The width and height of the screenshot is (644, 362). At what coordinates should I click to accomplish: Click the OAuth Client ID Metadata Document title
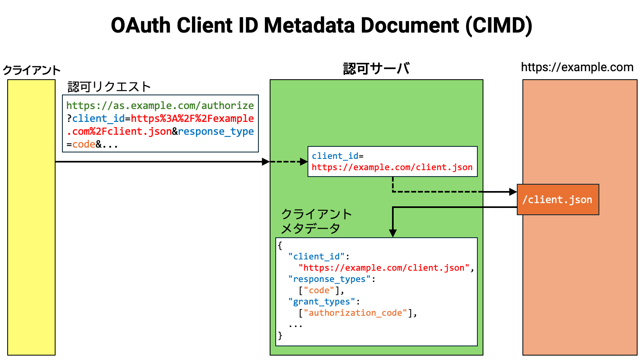(x=321, y=25)
